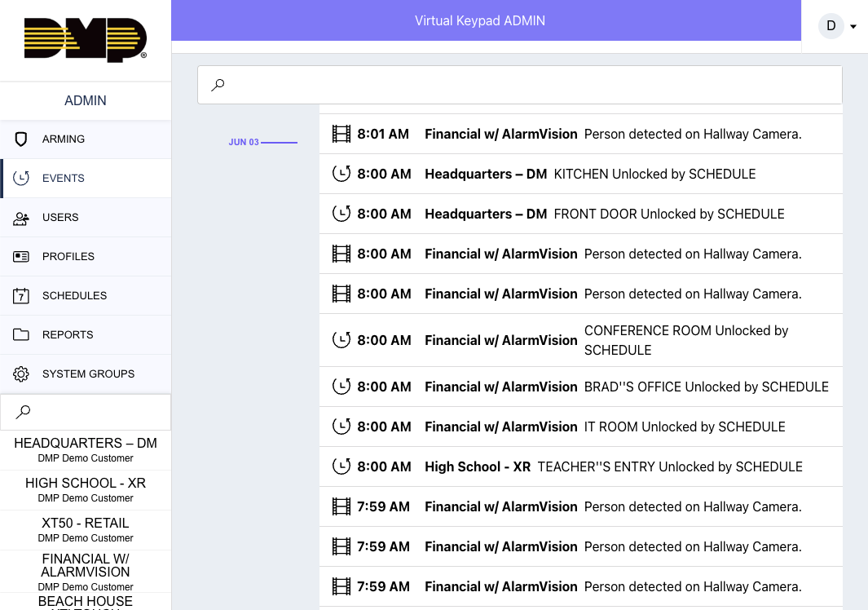
Task: Click the Users people icon
Action: coord(21,217)
